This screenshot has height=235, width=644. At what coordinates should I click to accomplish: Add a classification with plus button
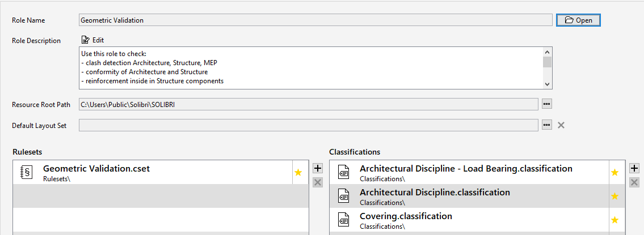pyautogui.click(x=634, y=168)
